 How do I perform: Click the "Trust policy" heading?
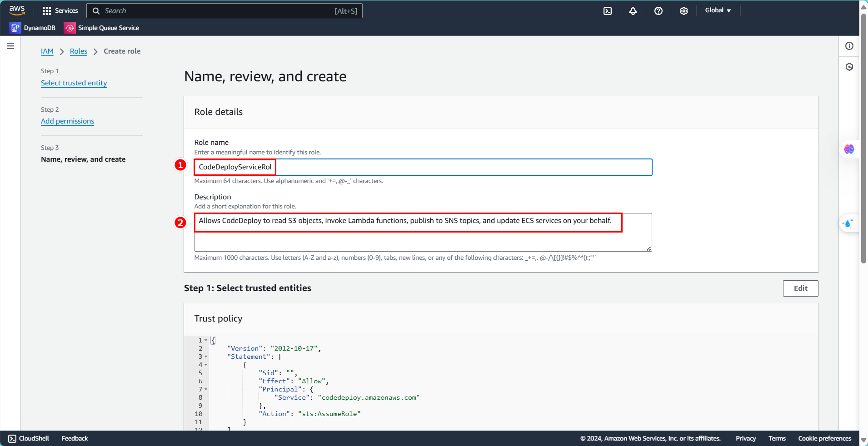[x=218, y=319]
